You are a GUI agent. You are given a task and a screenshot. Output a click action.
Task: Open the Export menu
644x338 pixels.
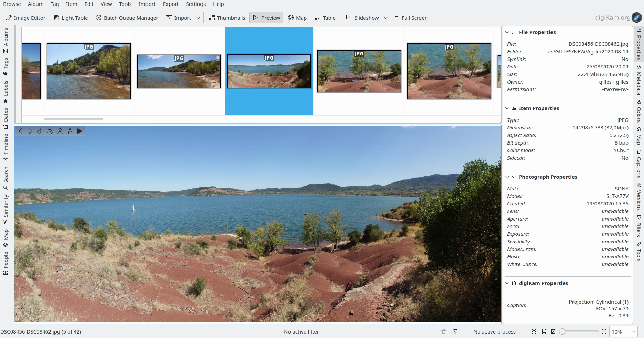pyautogui.click(x=171, y=4)
